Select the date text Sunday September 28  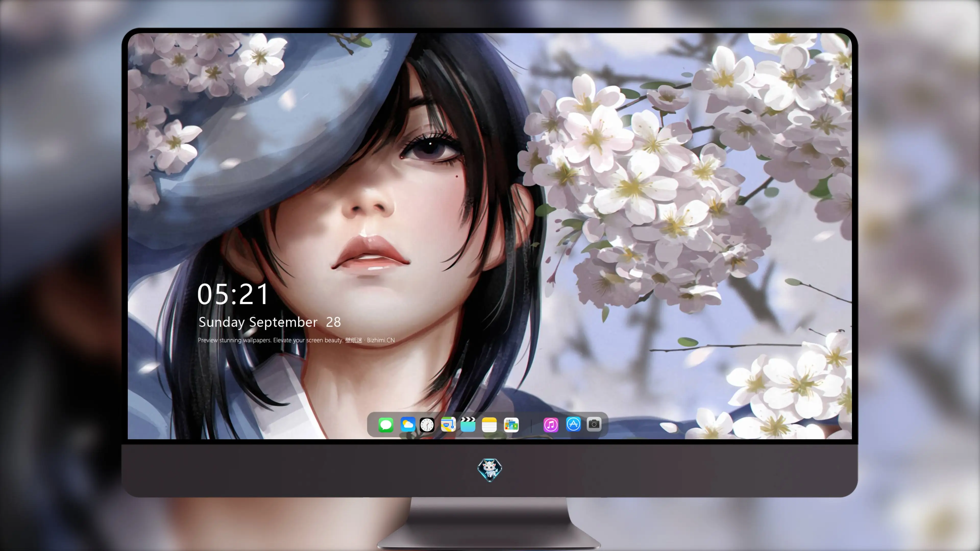(270, 322)
